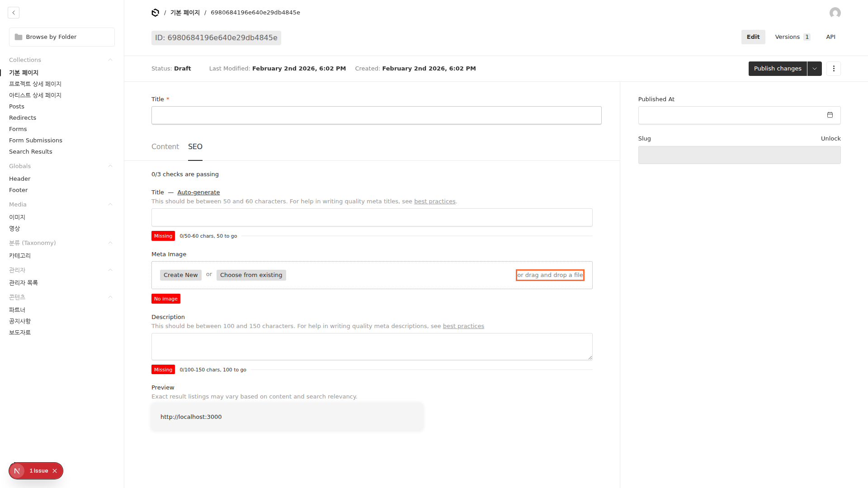Click Choose from existing button
Image resolution: width=868 pixels, height=488 pixels.
click(251, 275)
